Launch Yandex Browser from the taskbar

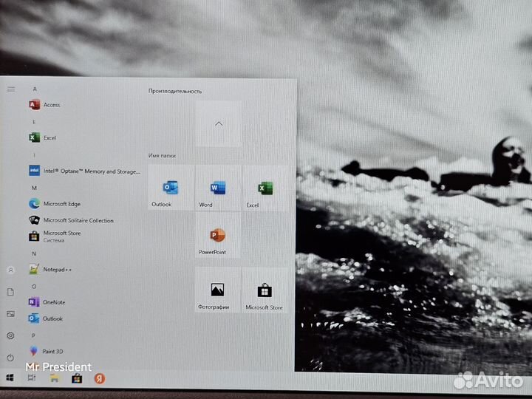100,378
